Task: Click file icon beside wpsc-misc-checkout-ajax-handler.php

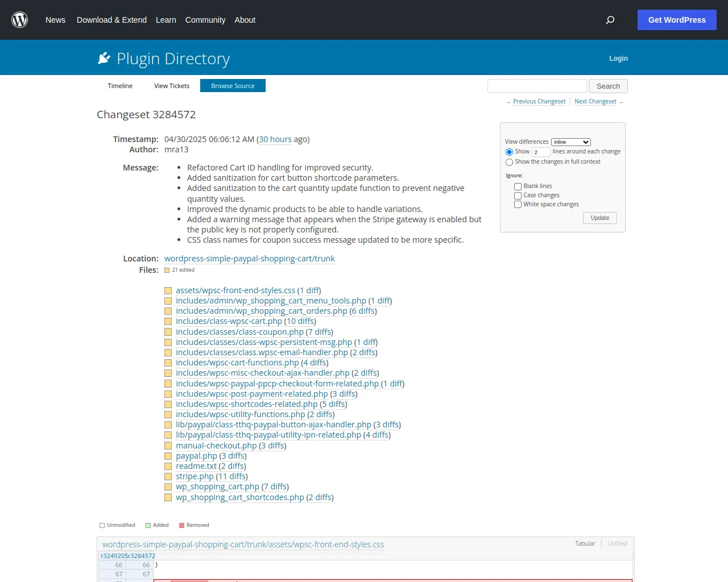Action: pyautogui.click(x=168, y=373)
